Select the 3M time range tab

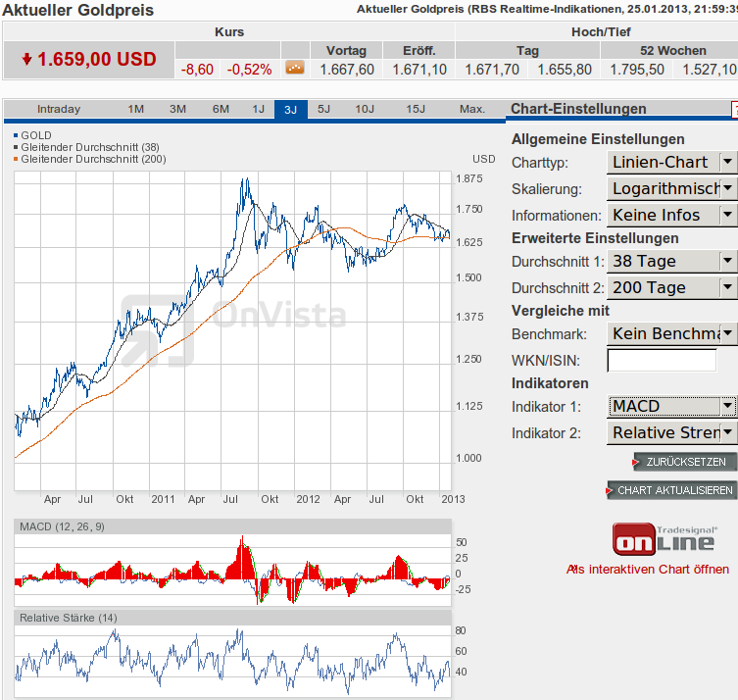(178, 109)
